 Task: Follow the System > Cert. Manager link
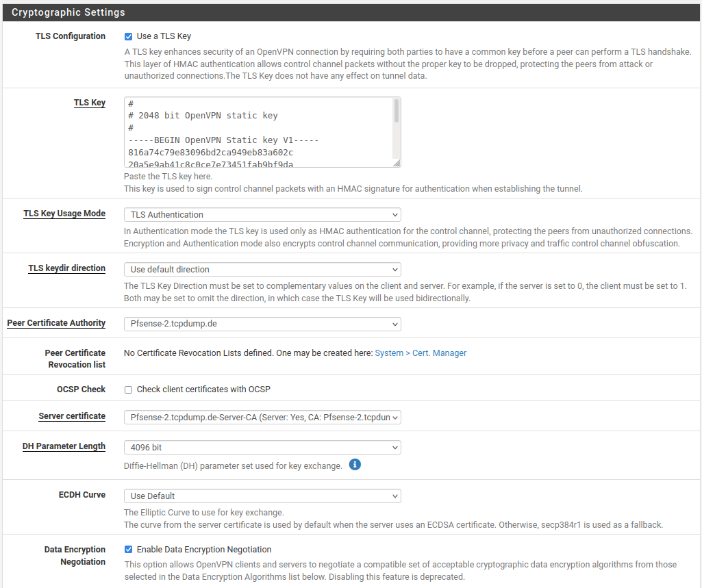[420, 353]
